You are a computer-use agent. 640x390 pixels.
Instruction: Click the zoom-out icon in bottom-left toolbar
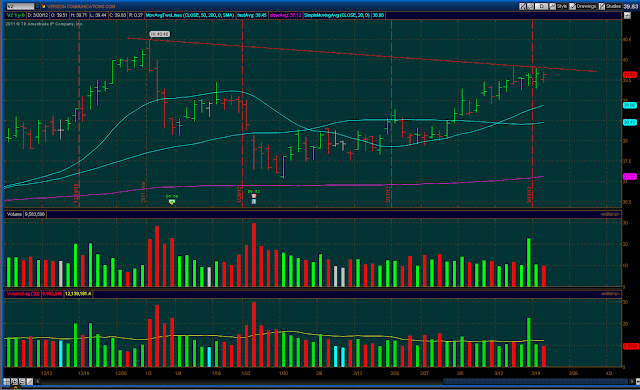22,381
